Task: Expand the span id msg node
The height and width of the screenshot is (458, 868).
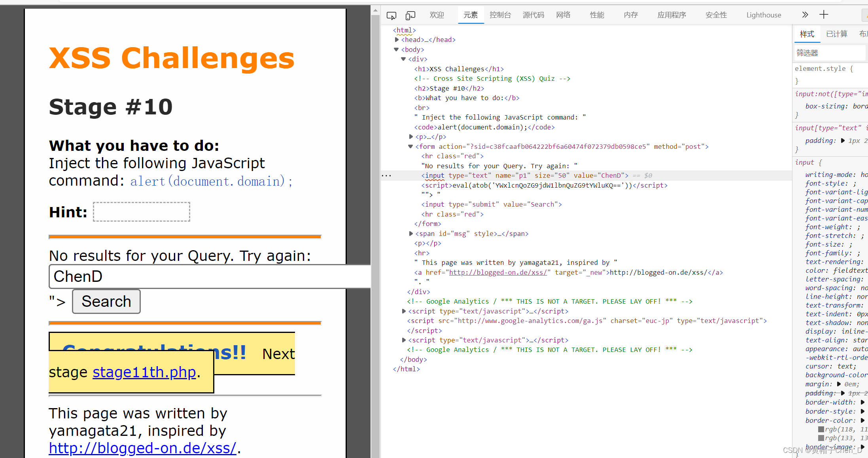Action: [411, 234]
